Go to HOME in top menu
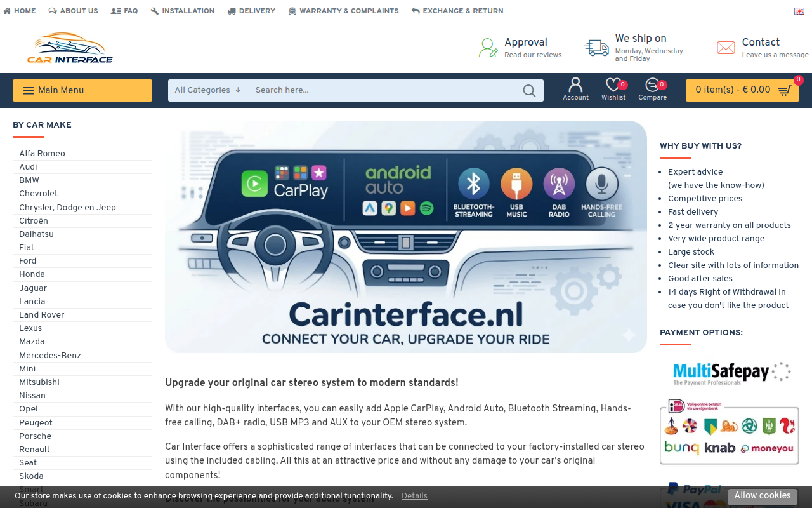Viewport: 812px width, 508px height. tap(20, 11)
